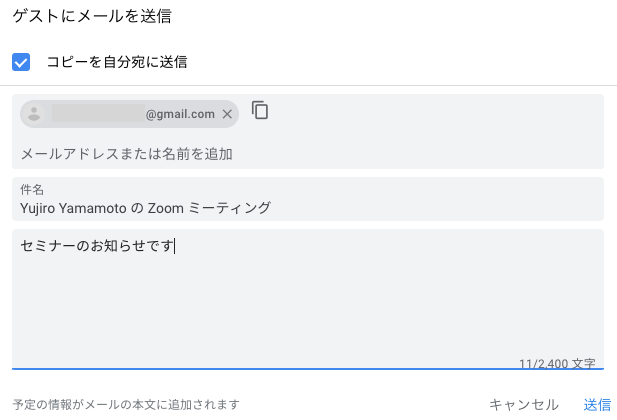Place cursor after ミーティング in subject field
The height and width of the screenshot is (420, 617).
(x=272, y=208)
